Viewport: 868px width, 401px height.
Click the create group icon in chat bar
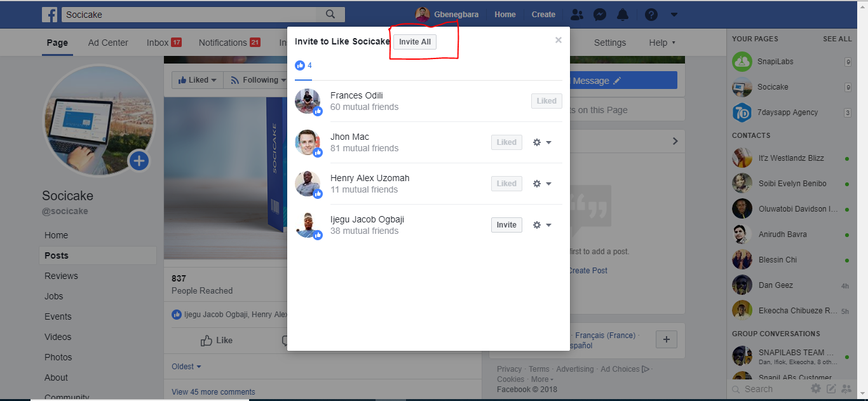coord(846,389)
